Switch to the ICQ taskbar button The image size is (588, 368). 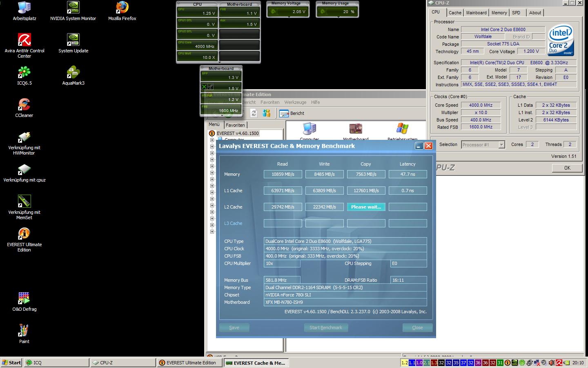point(56,363)
